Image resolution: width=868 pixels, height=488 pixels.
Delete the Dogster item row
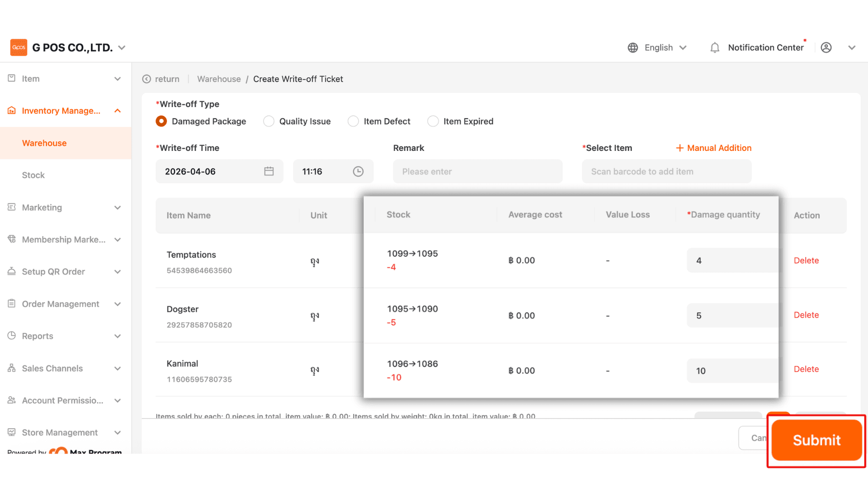[806, 315]
